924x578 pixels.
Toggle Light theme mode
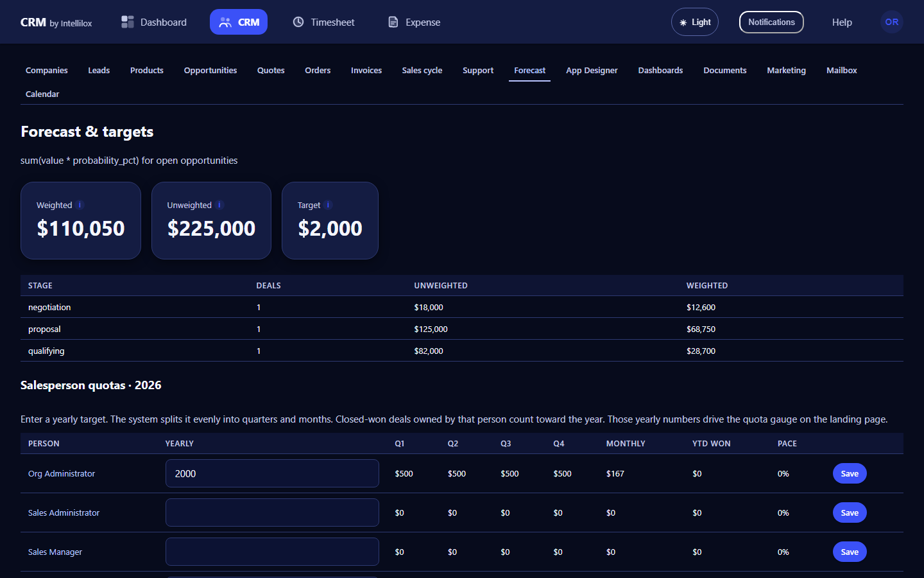tap(695, 22)
